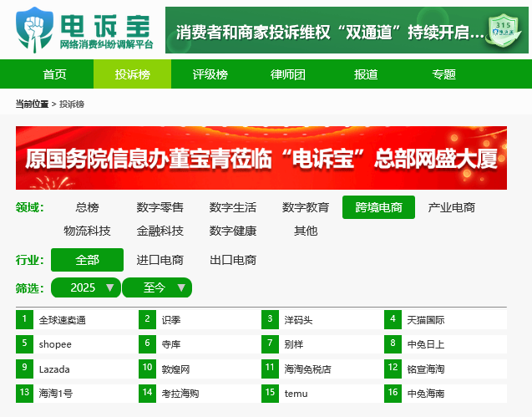
Task: Open the 2025 year dropdown
Action: pyautogui.click(x=86, y=287)
